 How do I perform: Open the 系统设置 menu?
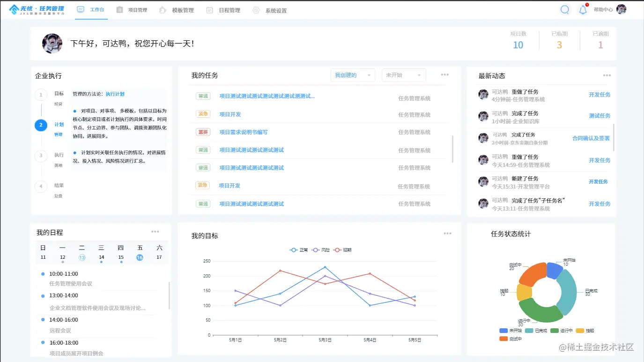click(x=270, y=10)
